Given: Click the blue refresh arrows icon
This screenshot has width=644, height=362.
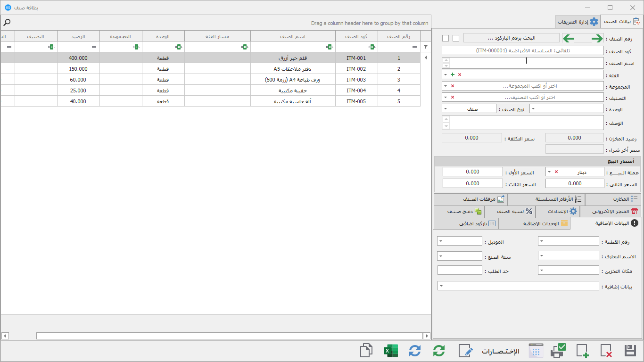Looking at the screenshot, I should [415, 351].
